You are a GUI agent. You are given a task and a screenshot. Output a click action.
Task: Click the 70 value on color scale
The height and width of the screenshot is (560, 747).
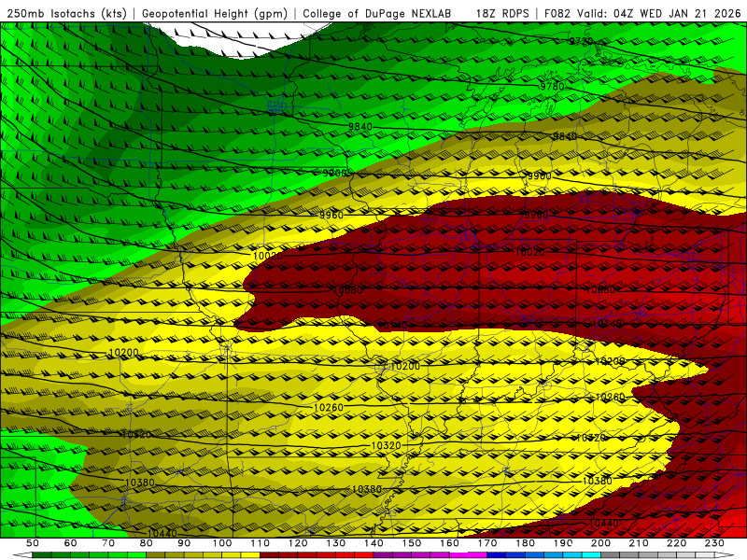pyautogui.click(x=108, y=542)
